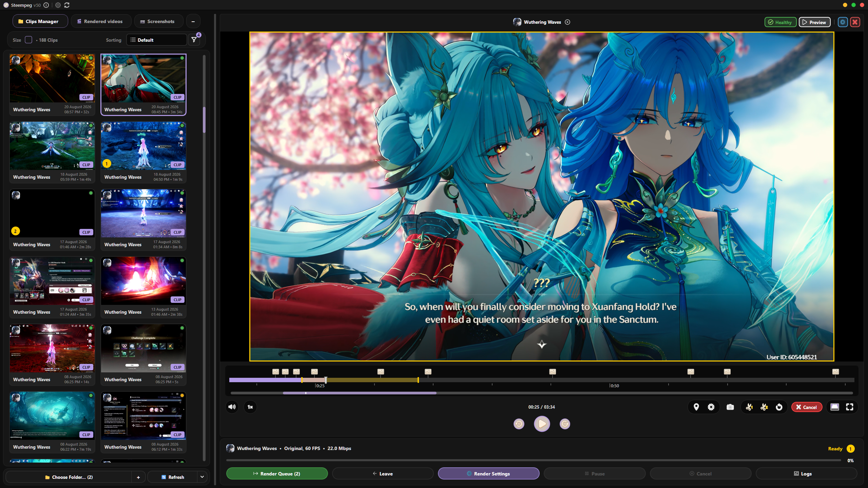The height and width of the screenshot is (488, 868).
Task: Set cut point 1 with scissors icon
Action: (x=749, y=407)
